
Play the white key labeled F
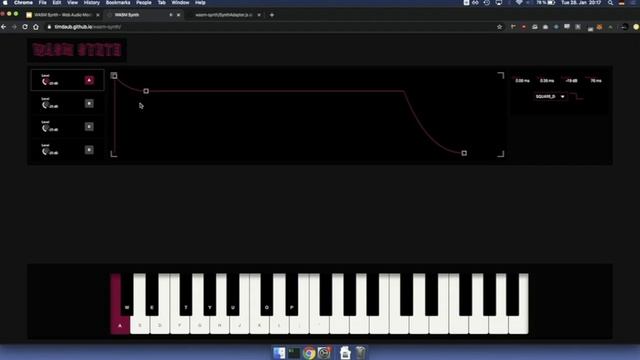(x=180, y=325)
